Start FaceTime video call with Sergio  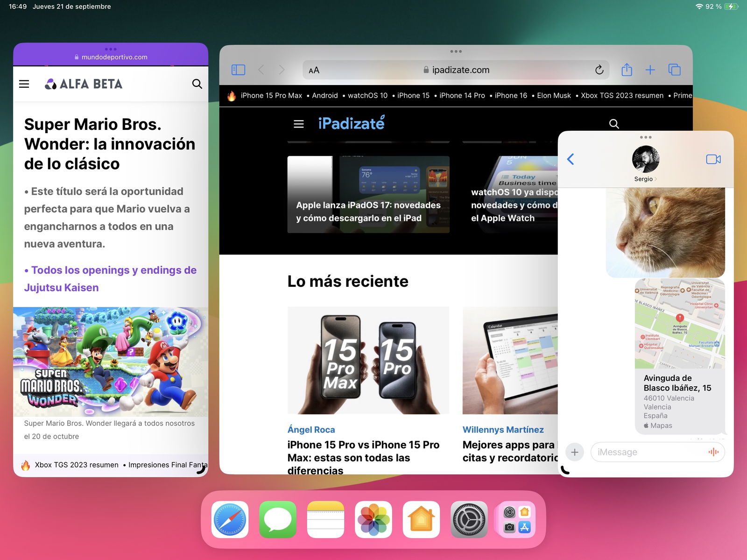(713, 159)
